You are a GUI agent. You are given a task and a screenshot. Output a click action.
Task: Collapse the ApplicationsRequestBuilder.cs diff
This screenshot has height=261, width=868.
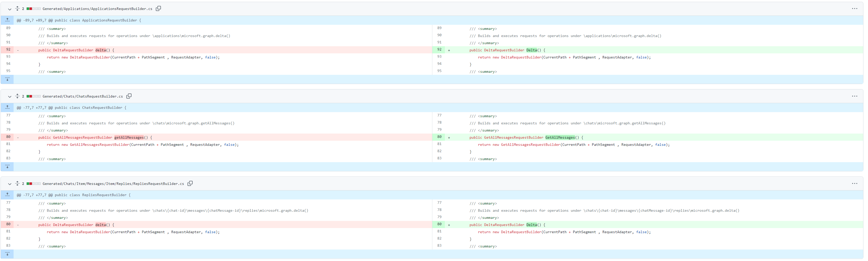[x=9, y=9]
